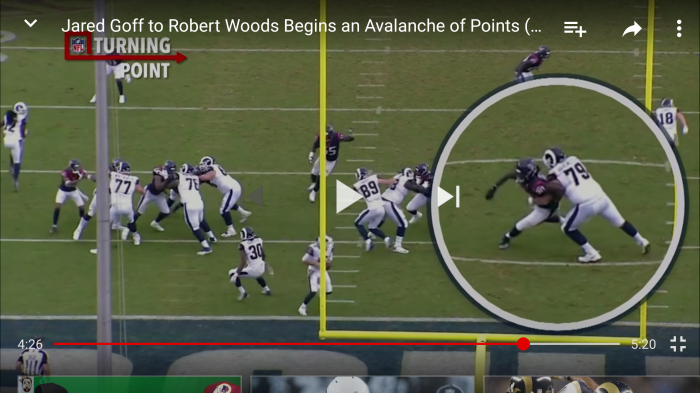Exit fullscreen mode

point(678,344)
